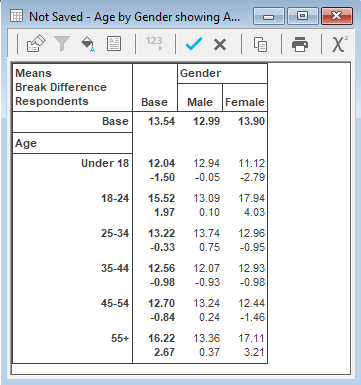Open the analysis definition edit icon
Screen dimensions: 361x385
click(36, 44)
